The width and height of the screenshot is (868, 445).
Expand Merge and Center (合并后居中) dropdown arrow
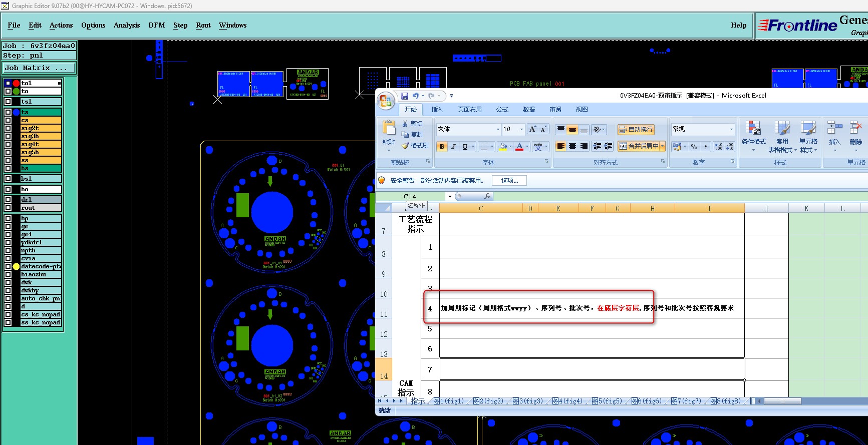coord(662,146)
